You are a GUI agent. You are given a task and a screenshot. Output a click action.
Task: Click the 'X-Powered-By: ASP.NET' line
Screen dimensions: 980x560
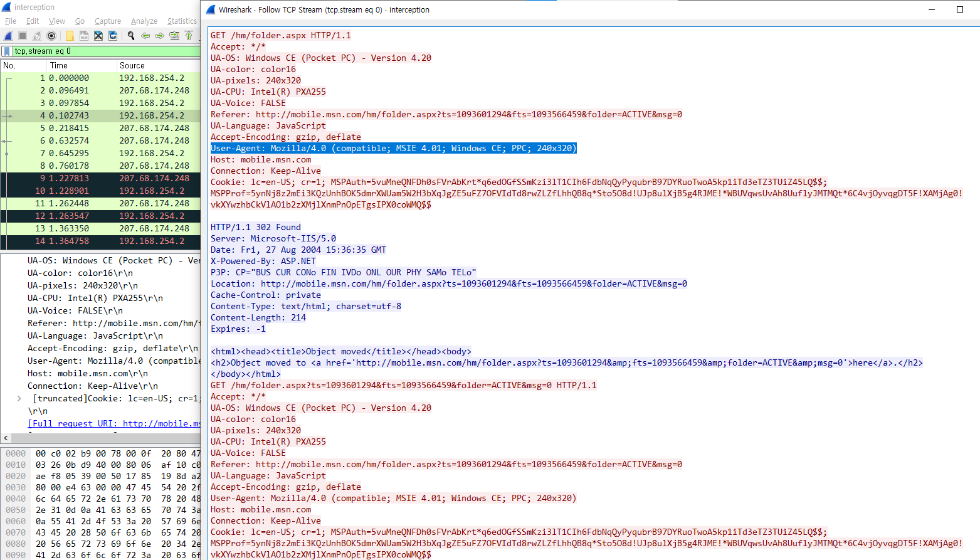(x=263, y=261)
